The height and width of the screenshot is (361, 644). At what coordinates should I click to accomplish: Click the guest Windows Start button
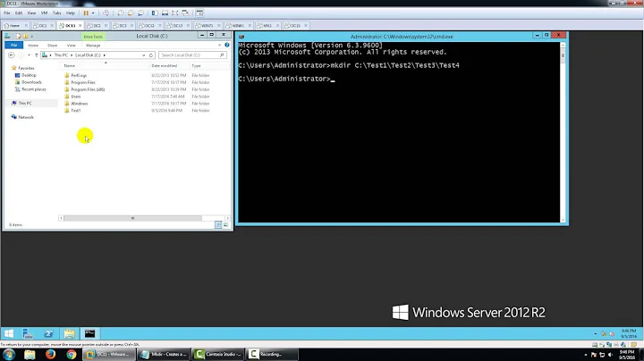9,333
